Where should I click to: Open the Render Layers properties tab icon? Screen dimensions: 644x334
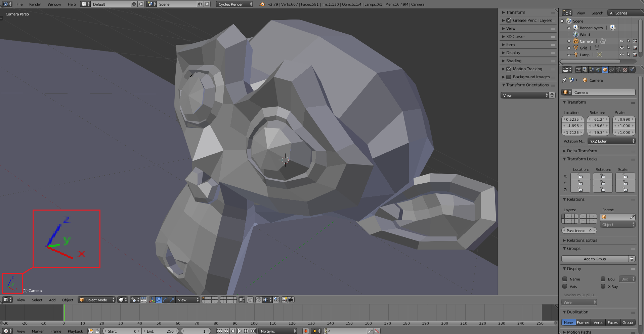click(585, 70)
